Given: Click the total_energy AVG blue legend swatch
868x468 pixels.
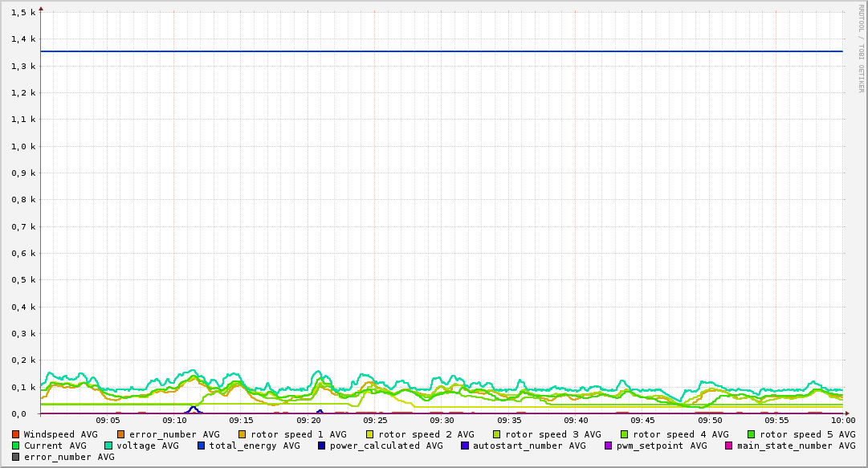Looking at the screenshot, I should [201, 446].
